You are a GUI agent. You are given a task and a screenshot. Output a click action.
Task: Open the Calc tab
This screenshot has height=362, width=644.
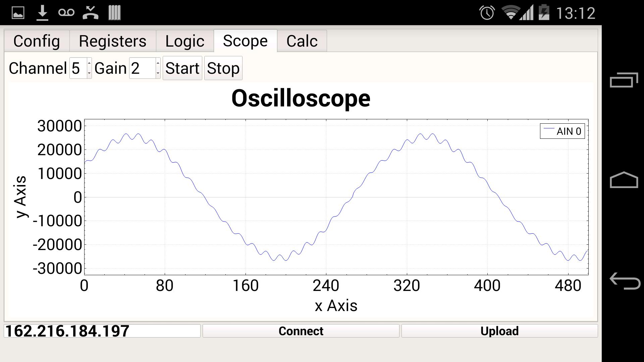click(x=302, y=41)
